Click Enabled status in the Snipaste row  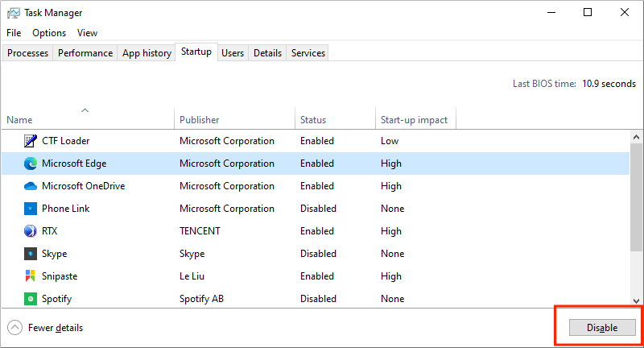(317, 276)
